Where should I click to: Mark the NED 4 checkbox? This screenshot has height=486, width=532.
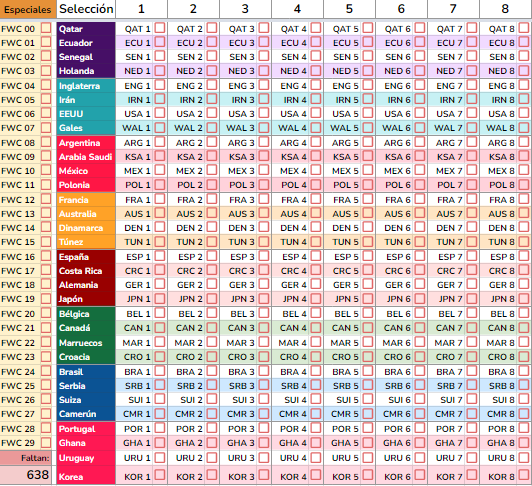[316, 71]
